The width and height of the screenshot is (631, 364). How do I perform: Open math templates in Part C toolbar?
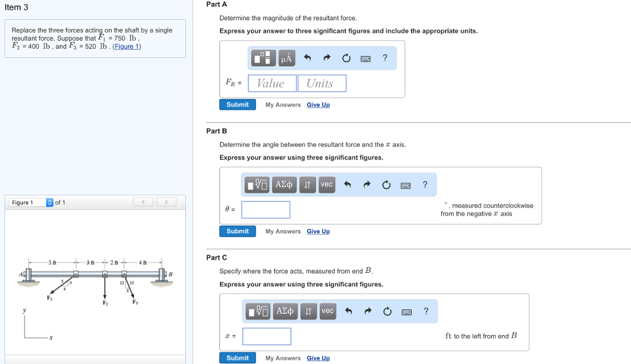[258, 311]
